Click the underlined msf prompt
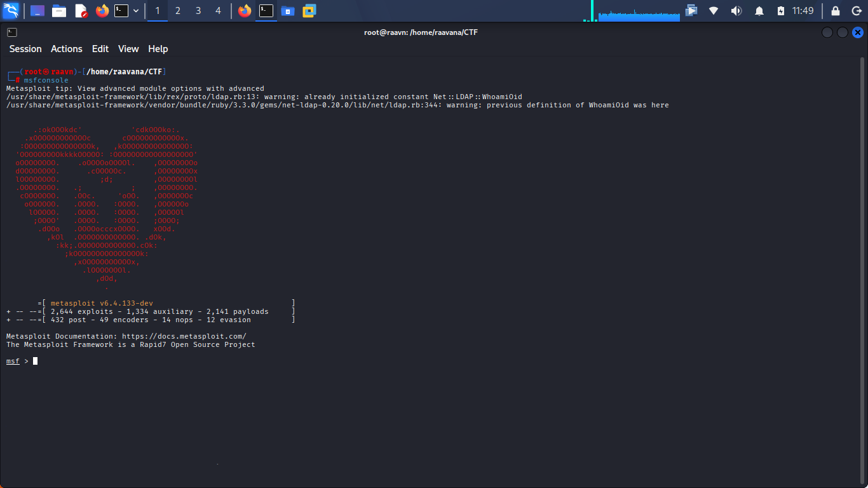The image size is (868, 488). click(x=13, y=361)
